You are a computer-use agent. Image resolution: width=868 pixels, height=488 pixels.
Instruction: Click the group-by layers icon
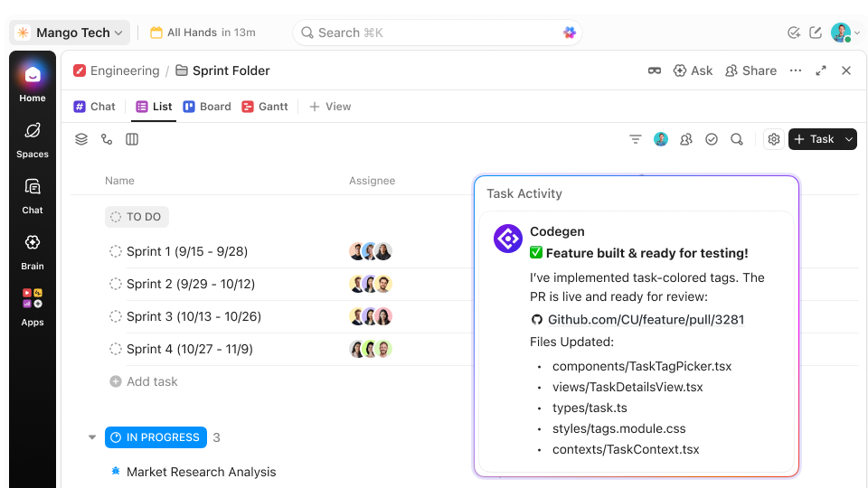(81, 139)
